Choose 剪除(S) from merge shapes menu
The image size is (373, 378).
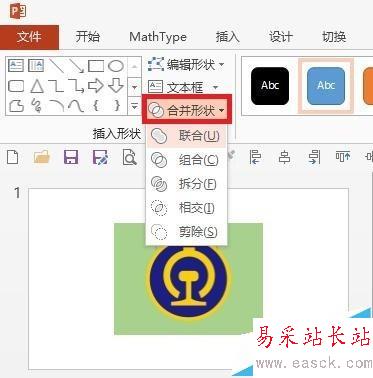187,232
